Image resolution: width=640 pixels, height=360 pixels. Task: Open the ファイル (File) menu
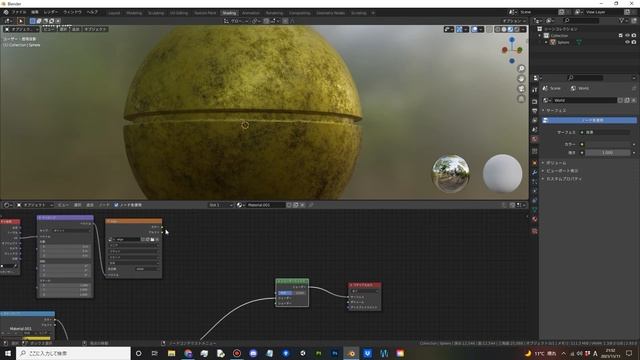point(19,12)
